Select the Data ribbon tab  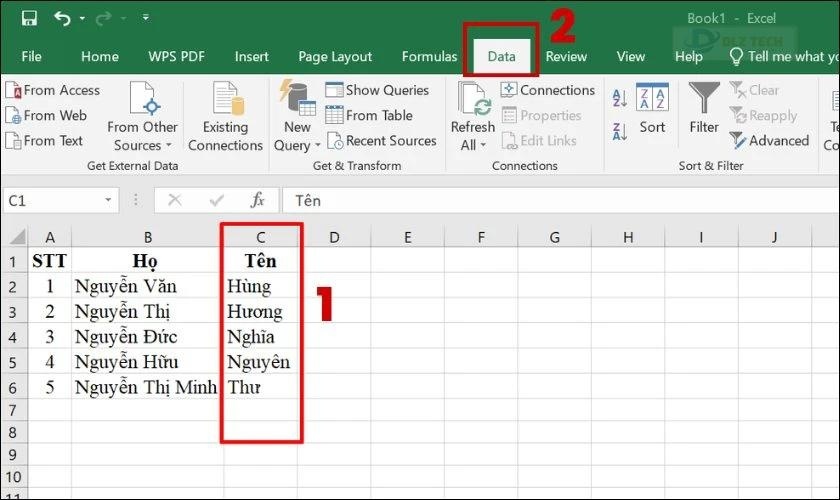(x=501, y=56)
